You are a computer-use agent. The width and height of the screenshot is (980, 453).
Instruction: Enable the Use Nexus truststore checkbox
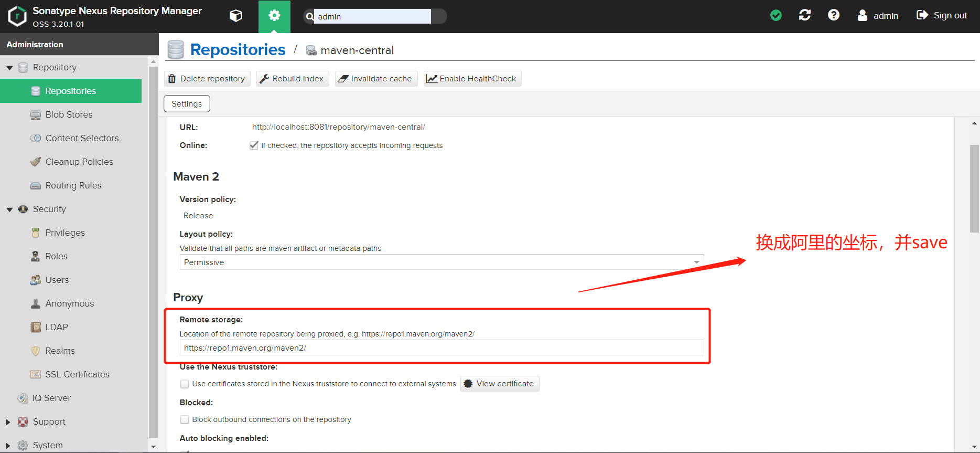click(x=185, y=384)
